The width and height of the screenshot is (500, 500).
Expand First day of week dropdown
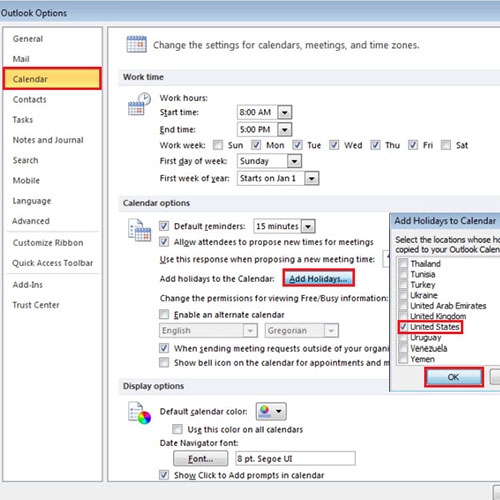(294, 161)
